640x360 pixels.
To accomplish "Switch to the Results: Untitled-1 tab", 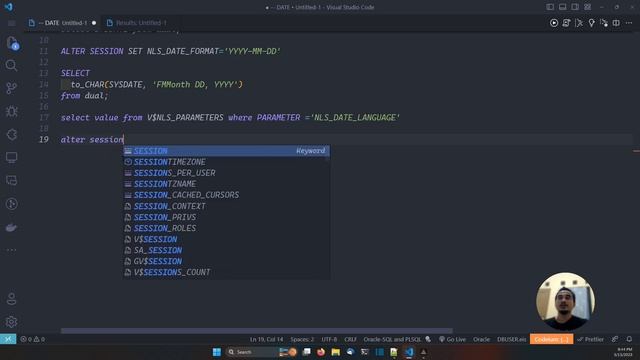I will (x=141, y=23).
